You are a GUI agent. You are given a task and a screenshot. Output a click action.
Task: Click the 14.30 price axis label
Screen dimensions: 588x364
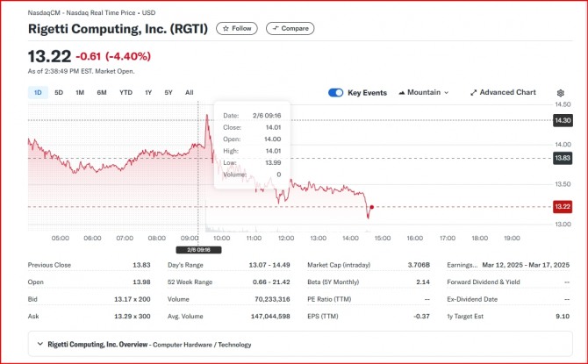coord(563,120)
